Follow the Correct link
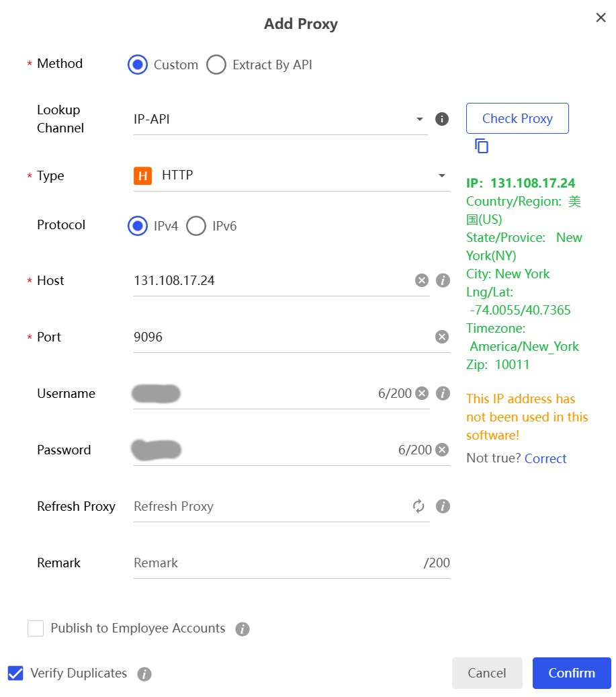This screenshot has height=697, width=616. coord(545,458)
